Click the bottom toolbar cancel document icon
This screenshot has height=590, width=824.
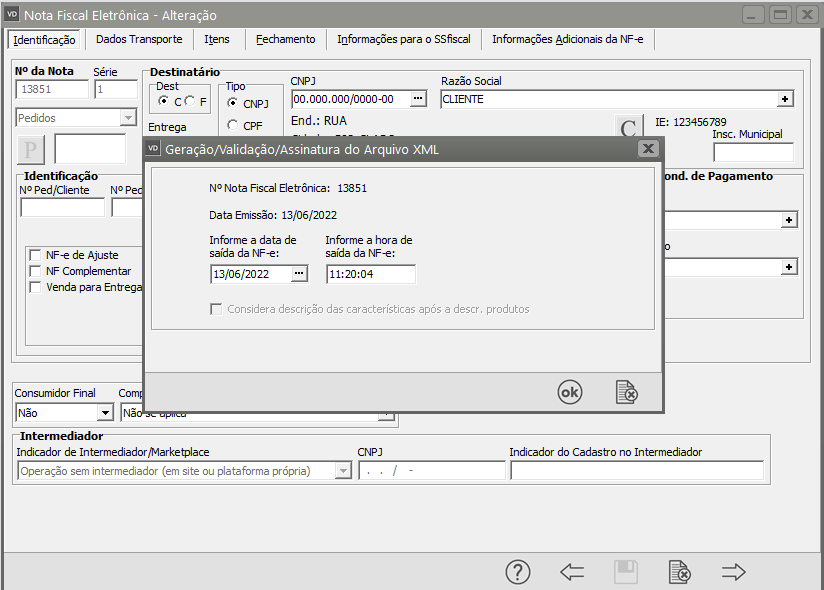(680, 572)
